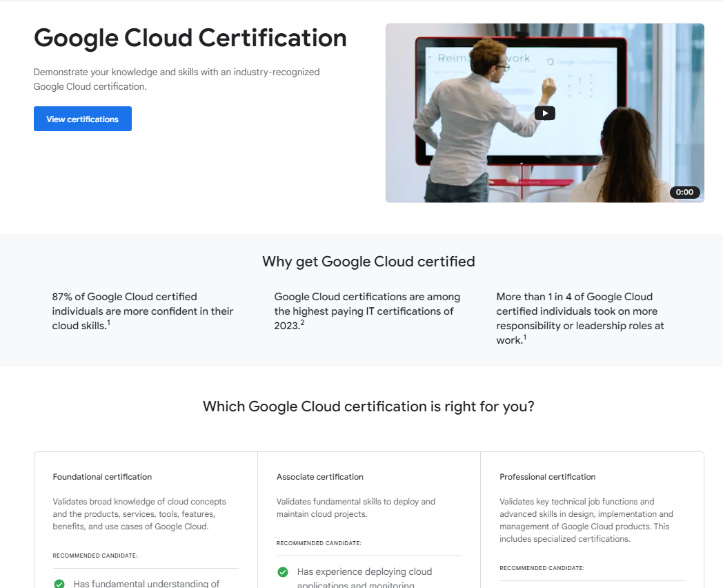Click the Google Cloud Certification heading

coord(190,38)
